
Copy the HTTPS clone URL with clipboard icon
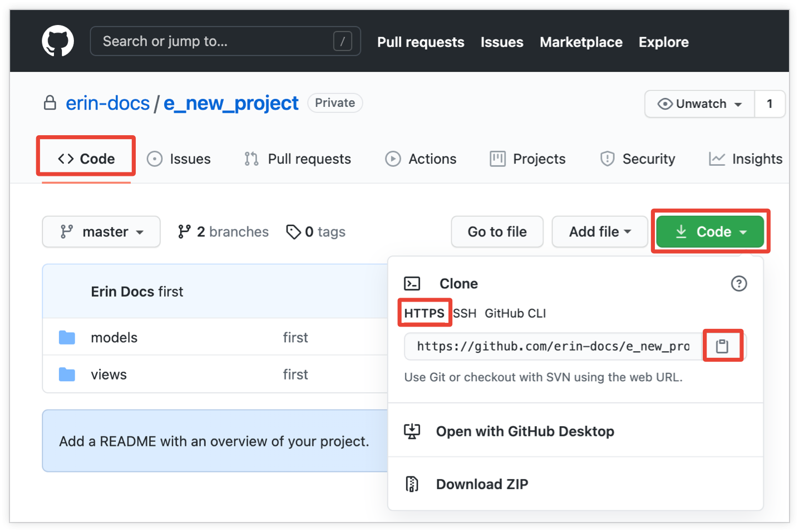[x=722, y=346]
